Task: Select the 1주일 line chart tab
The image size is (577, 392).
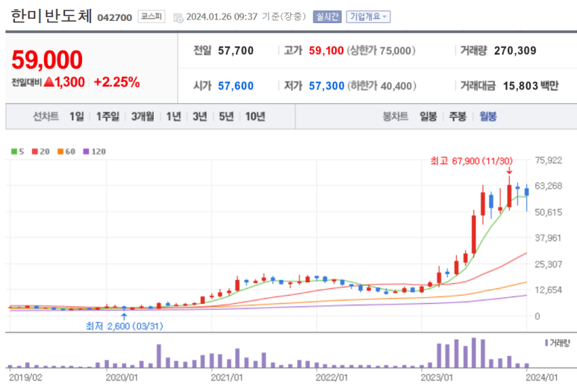Action: (x=107, y=116)
